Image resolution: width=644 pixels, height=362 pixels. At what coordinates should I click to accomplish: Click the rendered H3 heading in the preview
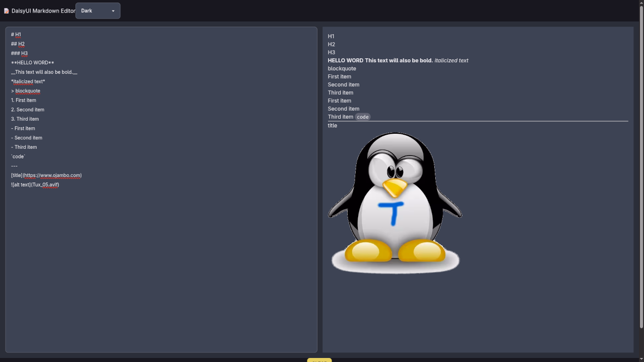click(x=331, y=52)
